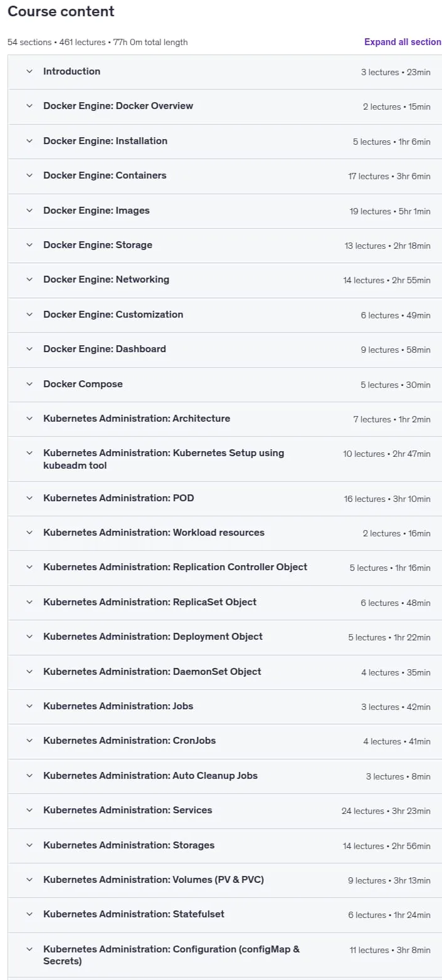
Task: Open chevron for Docker Engine: Containers
Action: (x=29, y=175)
